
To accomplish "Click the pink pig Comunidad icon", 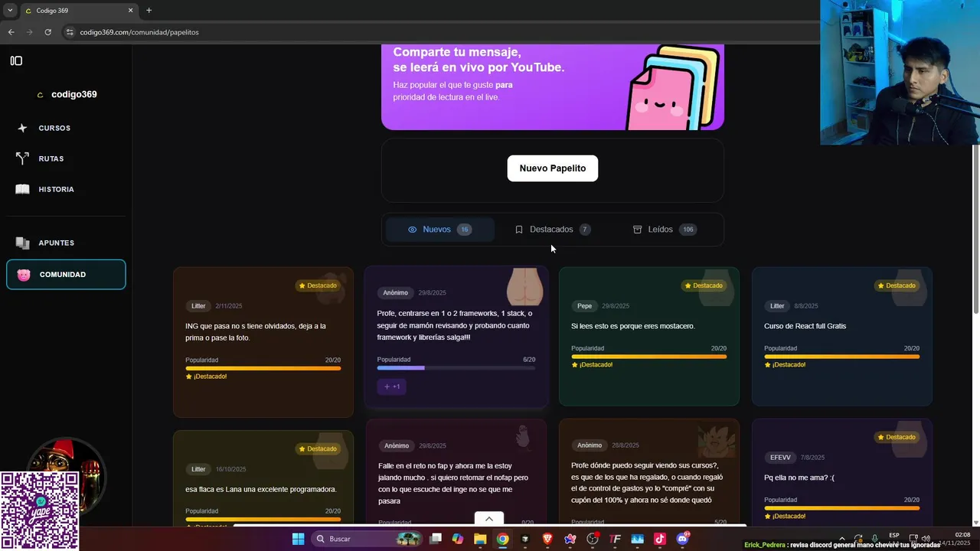I will click(x=24, y=275).
